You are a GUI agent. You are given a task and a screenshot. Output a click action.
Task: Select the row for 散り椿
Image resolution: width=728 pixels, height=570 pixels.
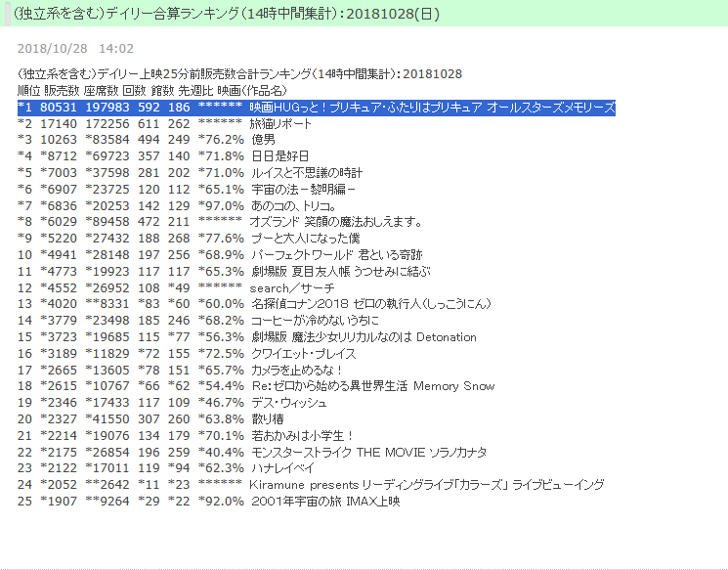pyautogui.click(x=150, y=419)
